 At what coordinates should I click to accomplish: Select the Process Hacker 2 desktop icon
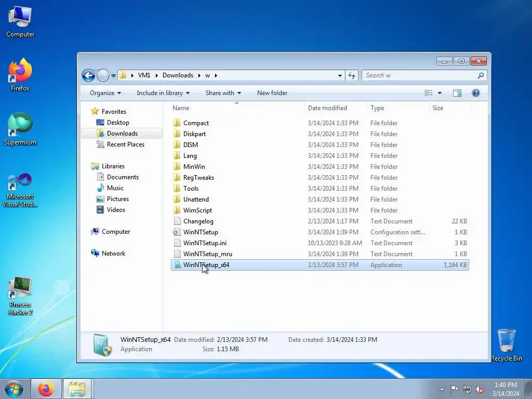click(20, 296)
